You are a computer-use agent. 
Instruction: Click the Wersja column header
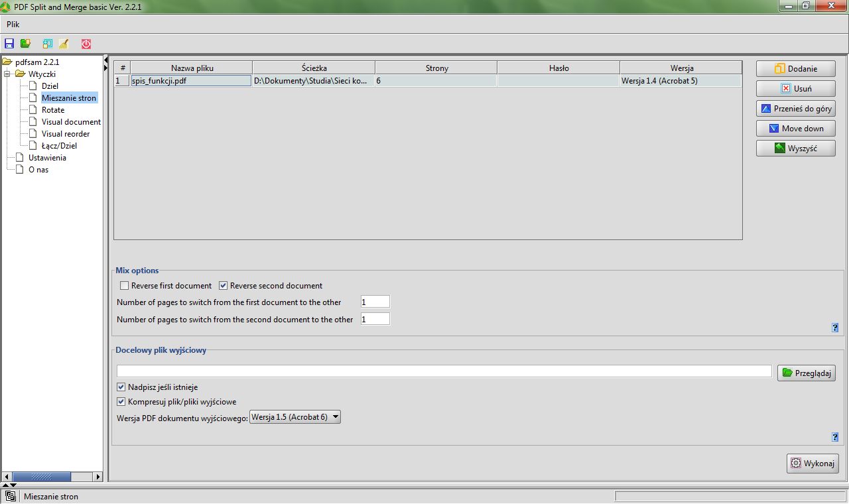681,68
